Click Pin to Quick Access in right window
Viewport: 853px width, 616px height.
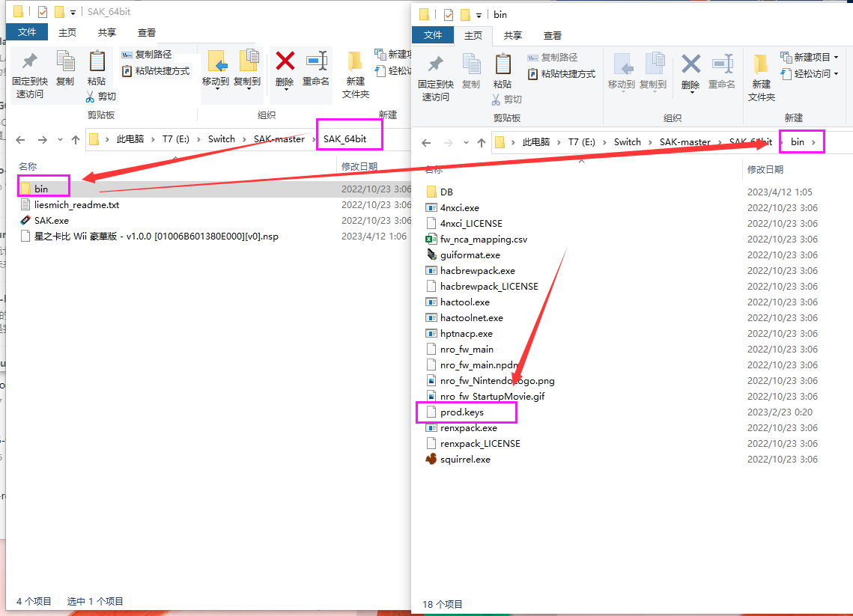click(435, 79)
